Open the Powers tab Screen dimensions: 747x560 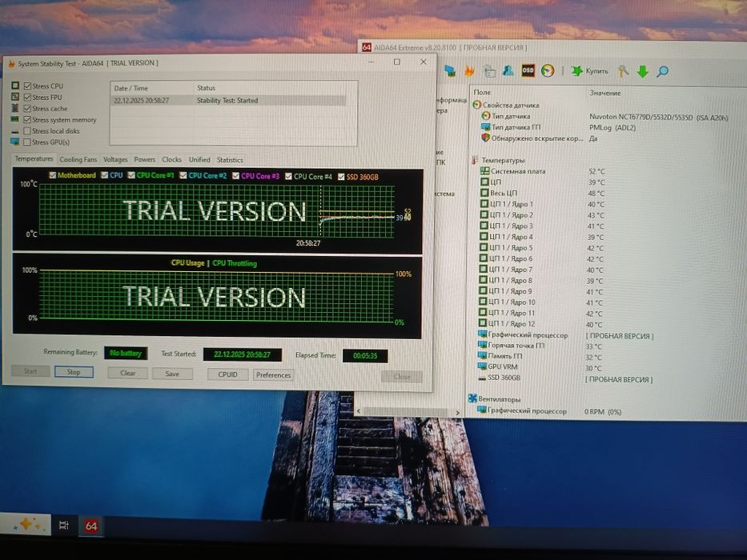144,159
